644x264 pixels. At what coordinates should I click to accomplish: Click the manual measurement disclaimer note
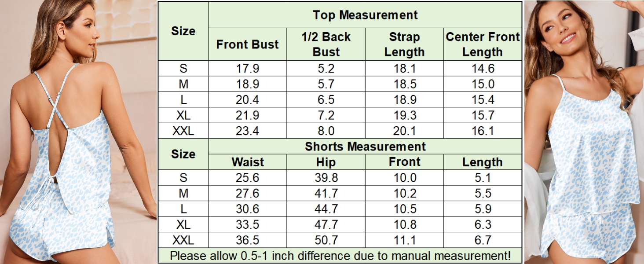tap(340, 256)
